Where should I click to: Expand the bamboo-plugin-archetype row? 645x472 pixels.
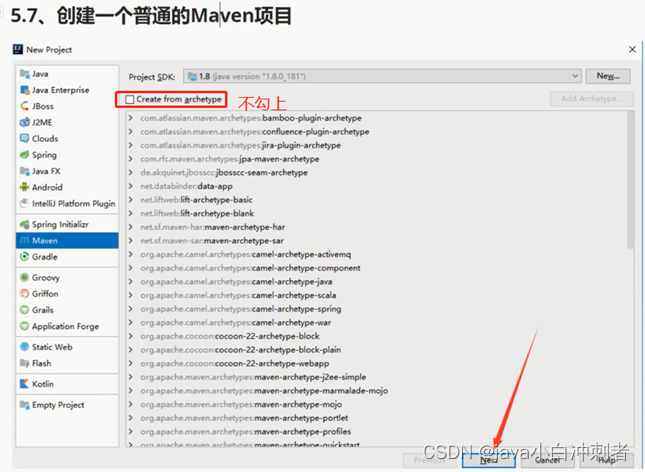click(x=131, y=118)
